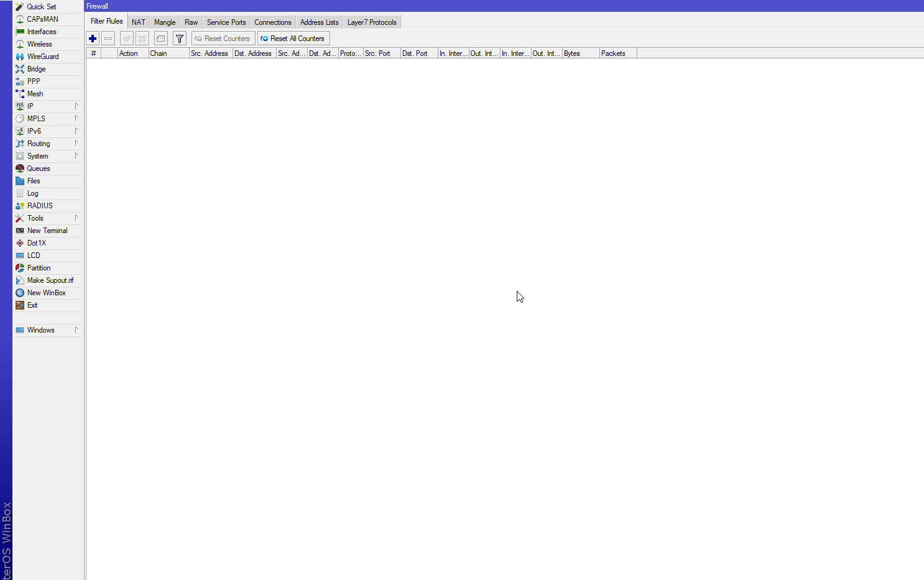Expand the Tools submenu
The image size is (924, 580).
tap(49, 218)
